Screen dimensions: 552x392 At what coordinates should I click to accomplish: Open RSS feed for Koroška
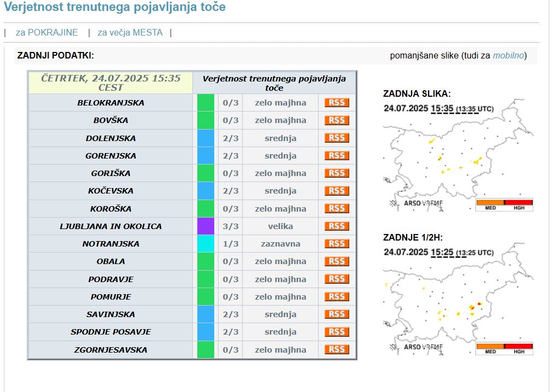(x=337, y=208)
